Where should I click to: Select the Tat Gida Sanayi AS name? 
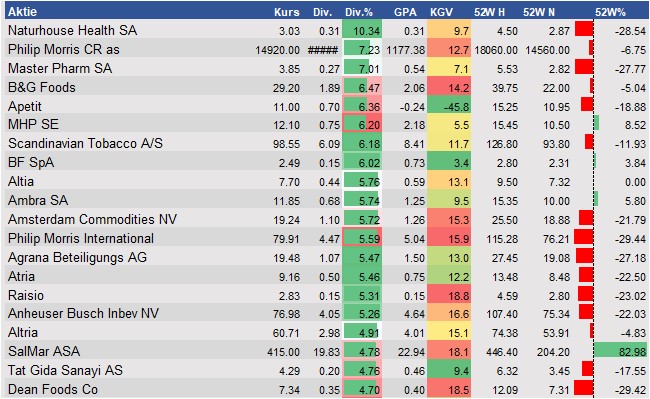tap(65, 370)
